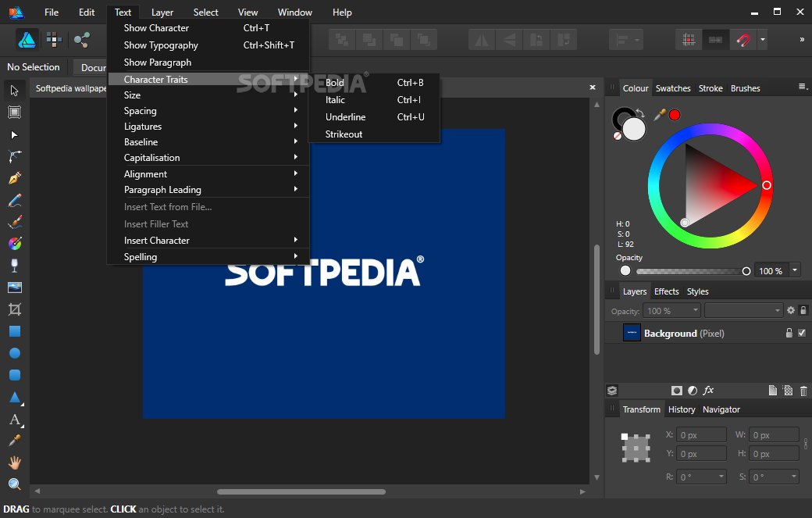Expand the Capitalisation submenu
This screenshot has width=812, height=518.
coord(208,158)
